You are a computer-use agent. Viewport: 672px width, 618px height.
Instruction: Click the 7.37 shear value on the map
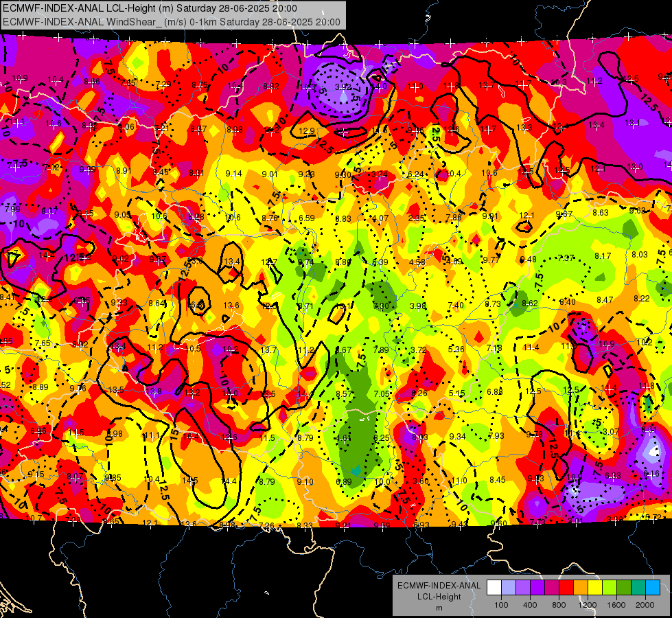566,257
